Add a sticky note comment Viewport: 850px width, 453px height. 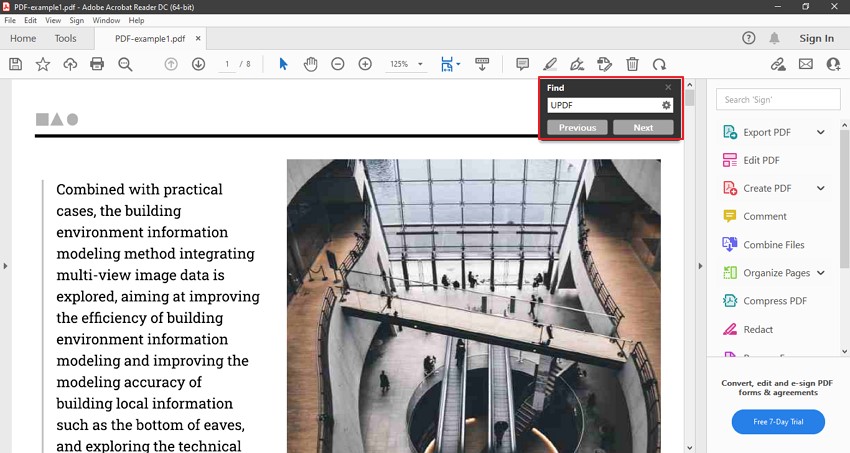click(522, 64)
